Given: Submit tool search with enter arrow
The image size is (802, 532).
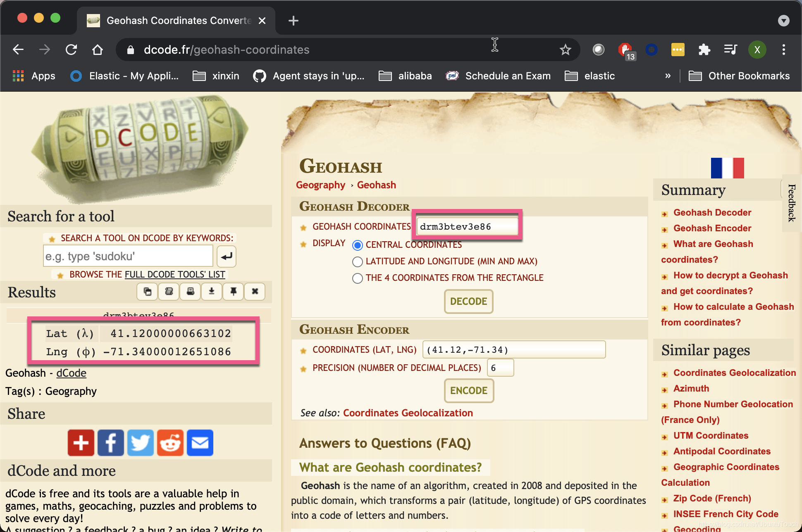Looking at the screenshot, I should [226, 256].
